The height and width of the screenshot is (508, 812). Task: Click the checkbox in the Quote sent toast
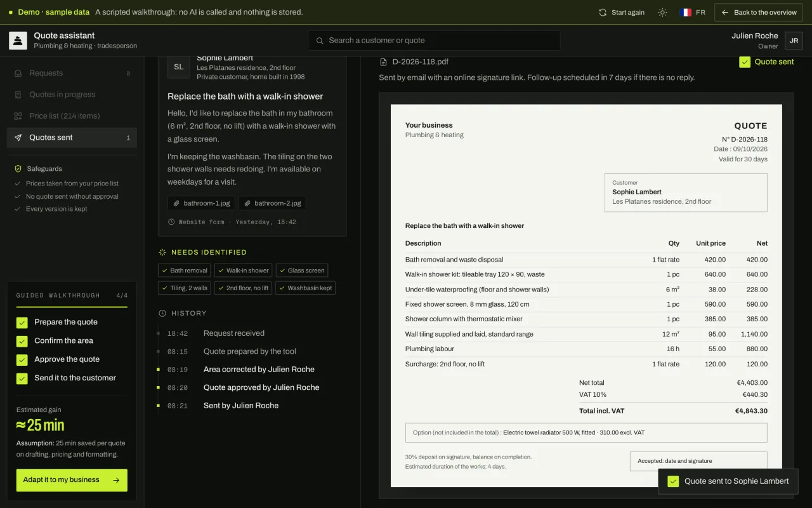pyautogui.click(x=673, y=481)
